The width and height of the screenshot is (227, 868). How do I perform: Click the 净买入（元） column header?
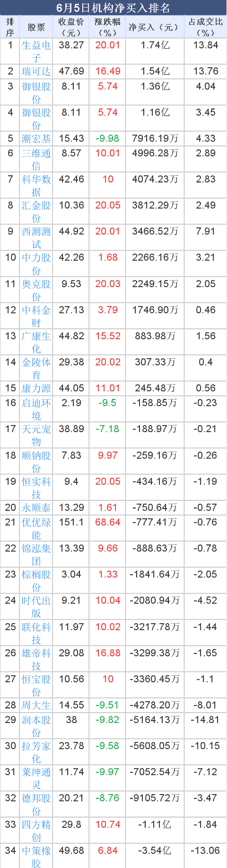pos(153,27)
